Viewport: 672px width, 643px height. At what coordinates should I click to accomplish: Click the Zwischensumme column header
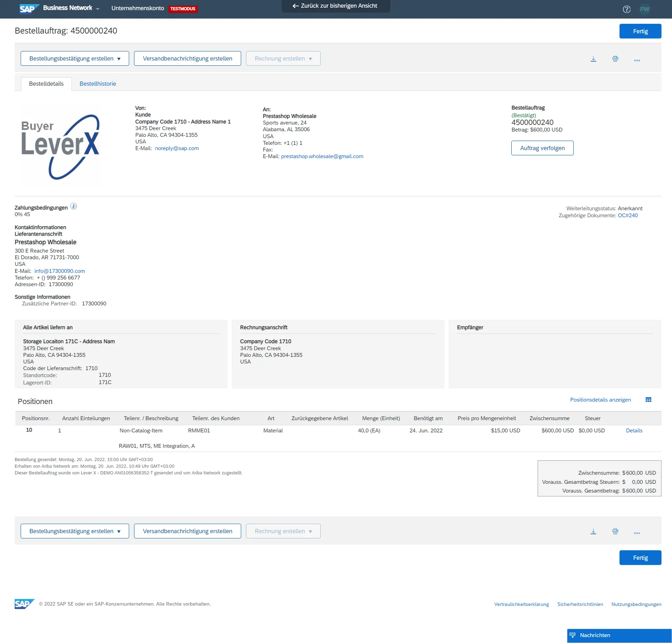[x=549, y=418]
